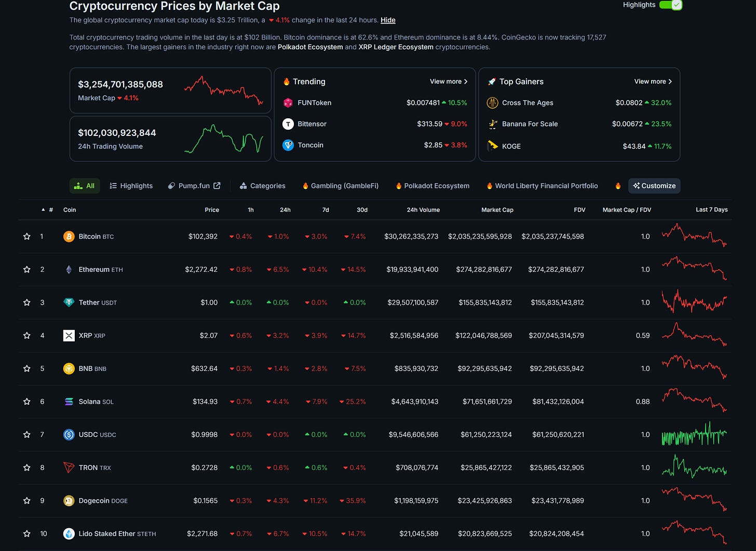
Task: Click the Hide link
Action: 388,20
